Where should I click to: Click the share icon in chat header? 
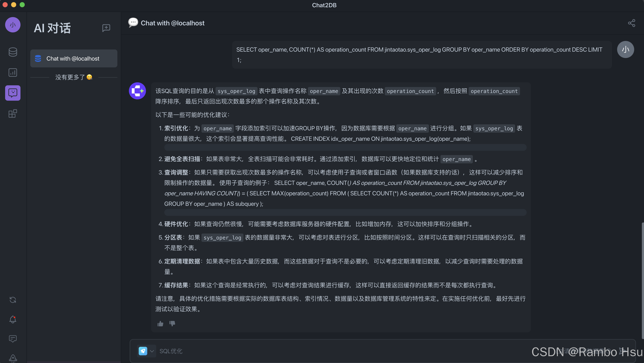coord(631,23)
